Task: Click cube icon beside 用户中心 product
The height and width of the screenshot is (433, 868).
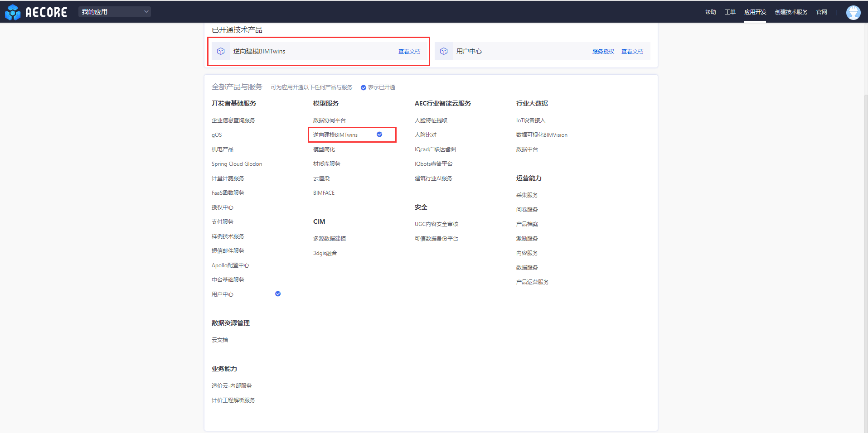Action: (x=444, y=51)
